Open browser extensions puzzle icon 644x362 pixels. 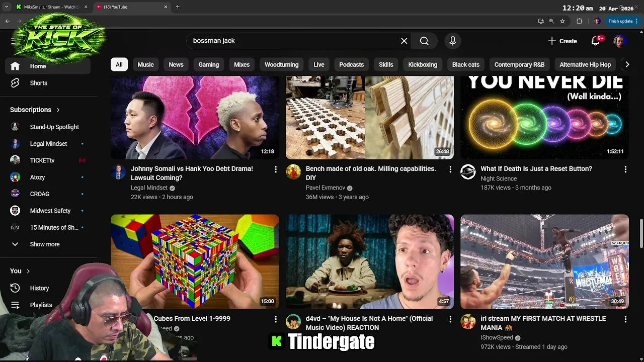pyautogui.click(x=579, y=21)
